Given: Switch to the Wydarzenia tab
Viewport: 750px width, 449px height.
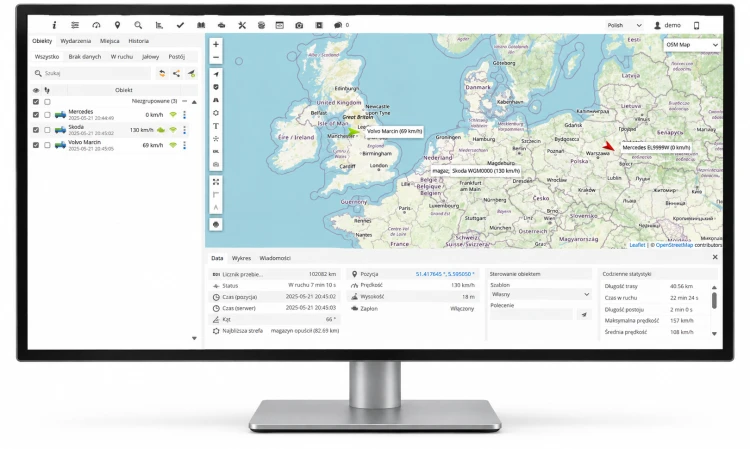Looking at the screenshot, I should pyautogui.click(x=76, y=41).
